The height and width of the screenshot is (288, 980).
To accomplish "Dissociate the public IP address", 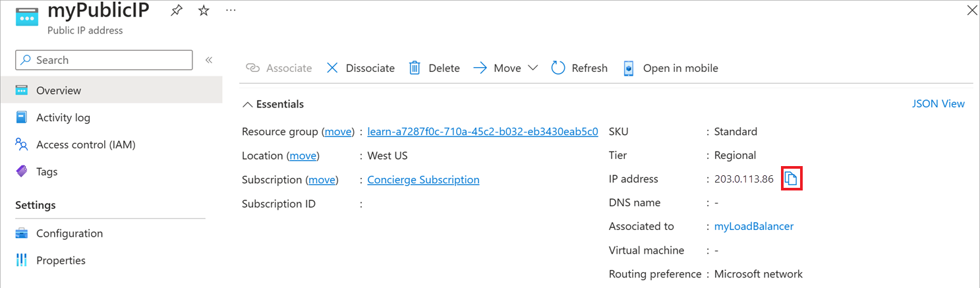I will [x=360, y=68].
